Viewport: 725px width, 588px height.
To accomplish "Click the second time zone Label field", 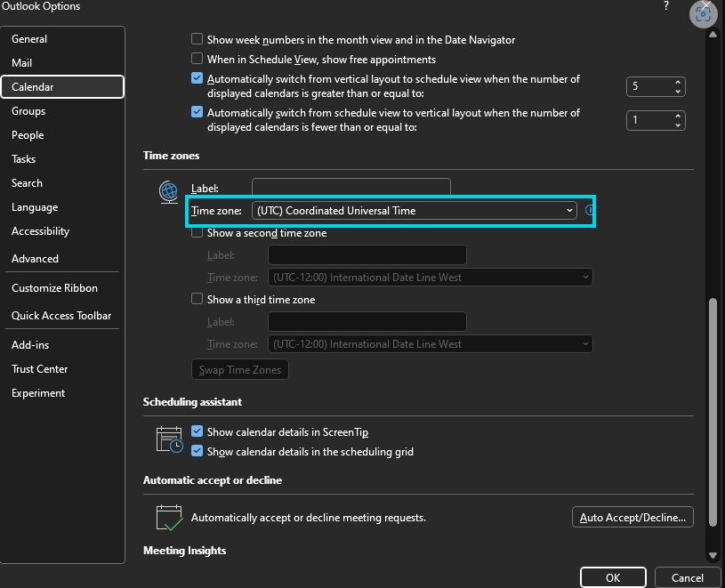I will coord(367,255).
